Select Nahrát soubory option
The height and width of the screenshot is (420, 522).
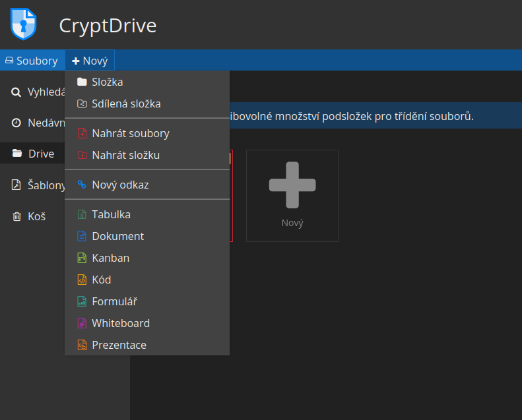(130, 133)
